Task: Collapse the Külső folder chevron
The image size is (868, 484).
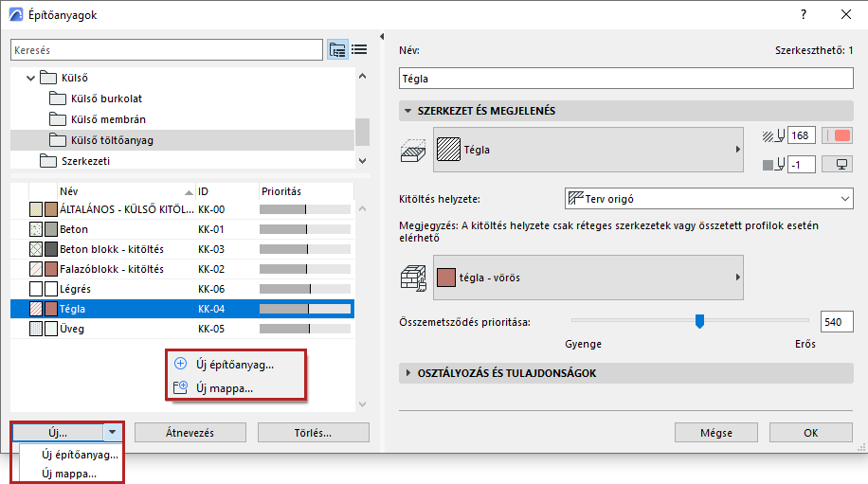Action: [x=31, y=78]
